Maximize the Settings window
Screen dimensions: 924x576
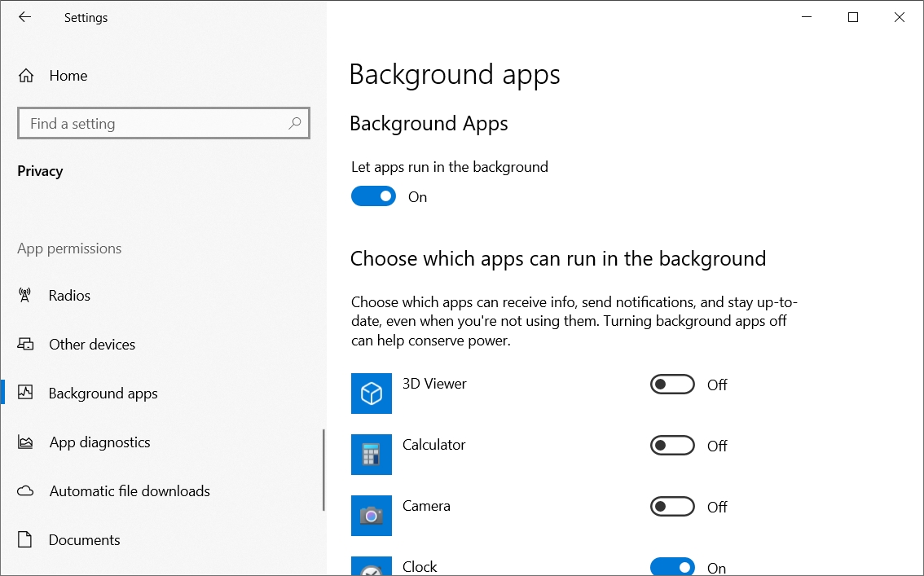(852, 17)
